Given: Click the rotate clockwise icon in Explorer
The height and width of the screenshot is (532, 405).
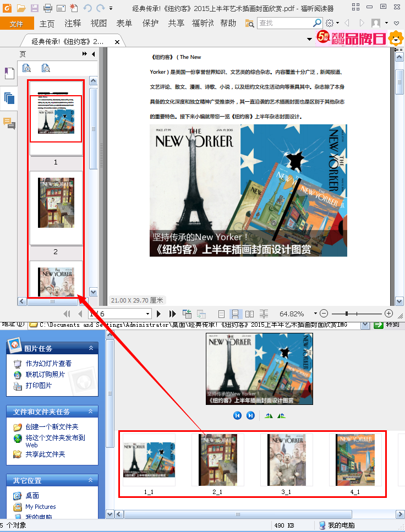Looking at the screenshot, I should pyautogui.click(x=269, y=415).
